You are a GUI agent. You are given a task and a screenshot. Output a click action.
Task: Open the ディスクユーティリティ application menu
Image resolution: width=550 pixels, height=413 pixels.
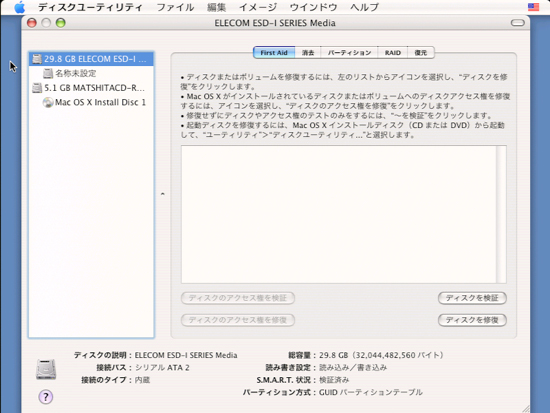point(90,7)
